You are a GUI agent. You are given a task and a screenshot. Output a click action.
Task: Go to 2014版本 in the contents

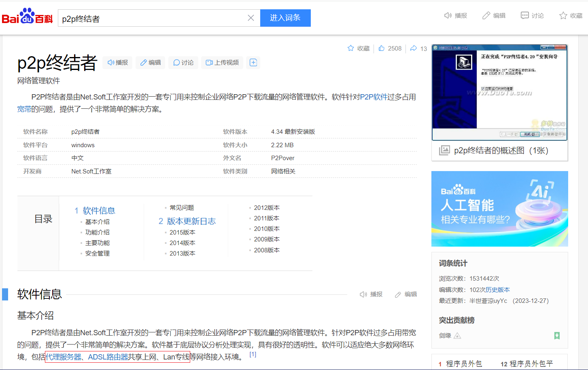tap(183, 243)
